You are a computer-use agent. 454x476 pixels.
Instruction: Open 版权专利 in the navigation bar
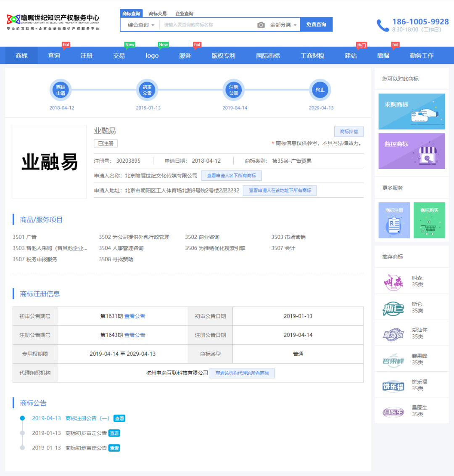click(x=223, y=56)
